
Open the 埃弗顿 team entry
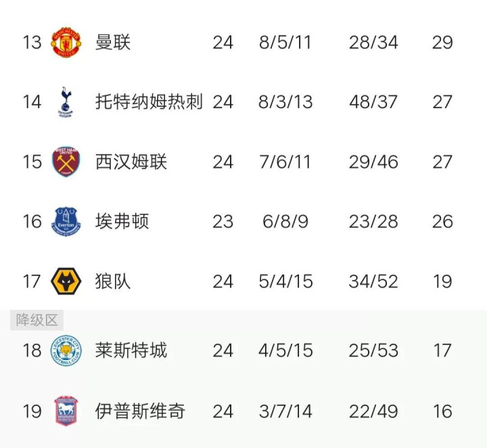click(x=122, y=221)
